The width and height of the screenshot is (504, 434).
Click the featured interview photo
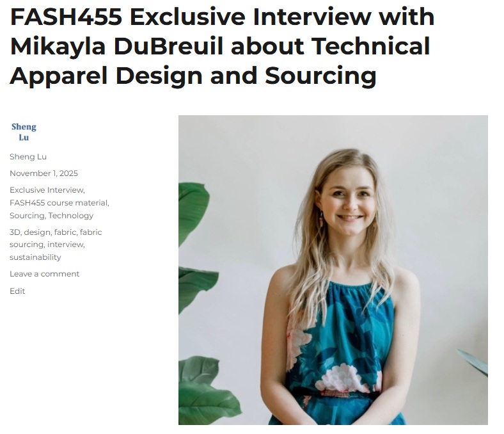click(x=333, y=270)
